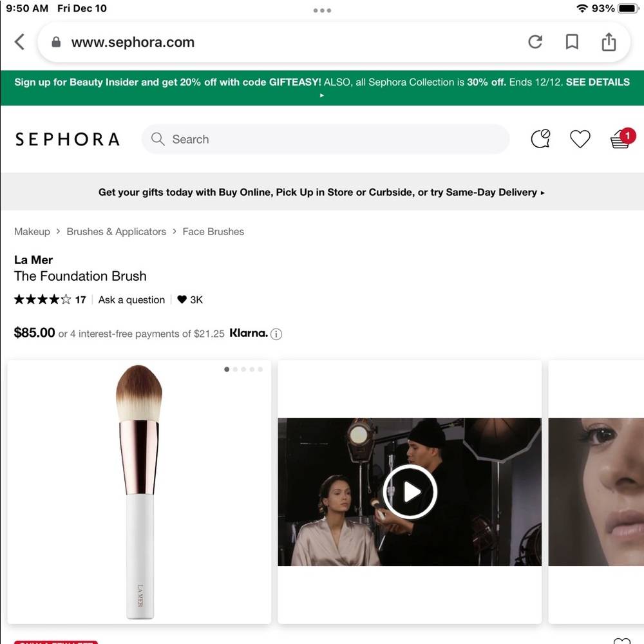This screenshot has width=644, height=644.
Task: Tap the 3K loves heart count
Action: (x=190, y=300)
